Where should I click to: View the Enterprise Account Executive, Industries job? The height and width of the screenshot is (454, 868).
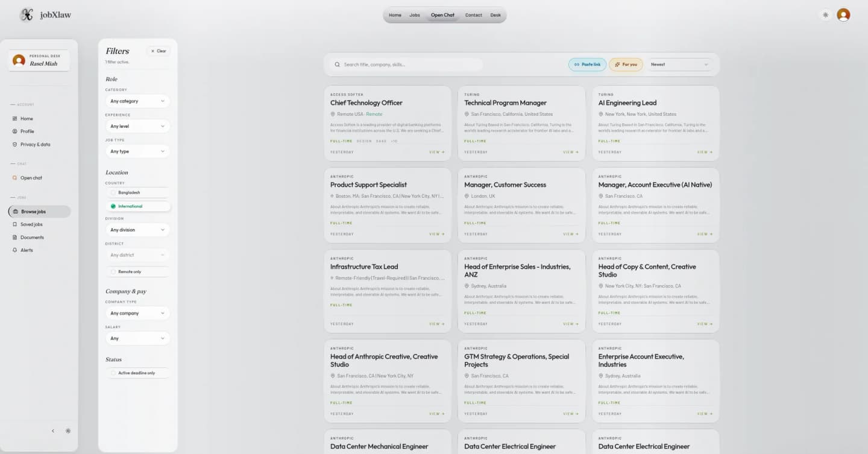(x=705, y=414)
